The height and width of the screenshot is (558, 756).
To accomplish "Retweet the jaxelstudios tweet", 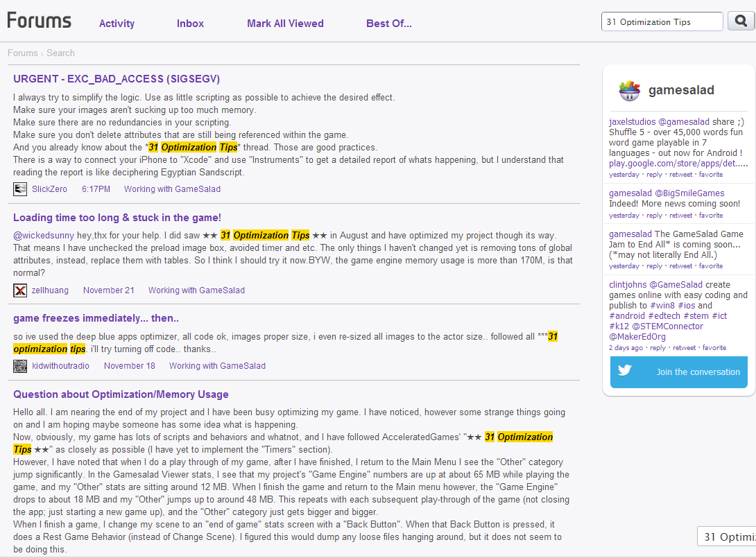I will 681,175.
